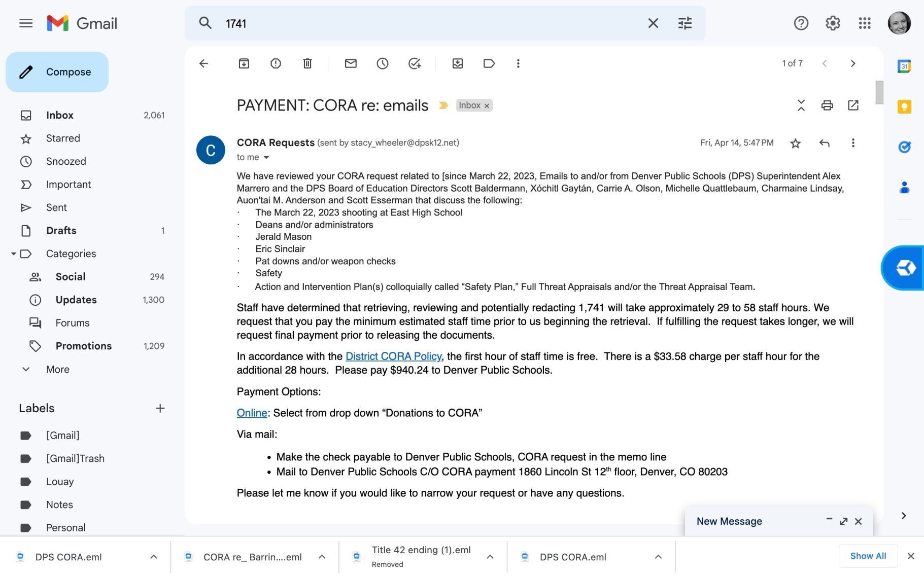This screenshot has width=924, height=577.
Task: Show recipient details next to 'to me'
Action: pos(266,158)
